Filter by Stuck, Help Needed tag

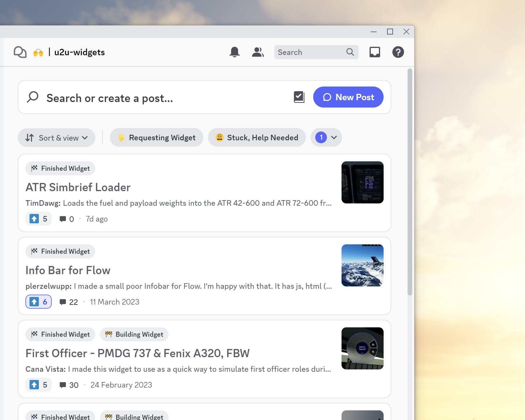click(257, 137)
